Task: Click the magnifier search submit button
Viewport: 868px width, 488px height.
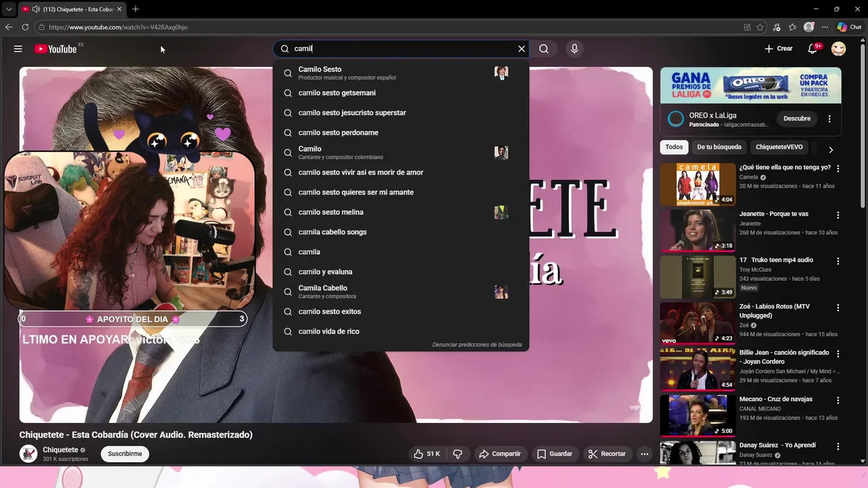Action: tap(544, 49)
